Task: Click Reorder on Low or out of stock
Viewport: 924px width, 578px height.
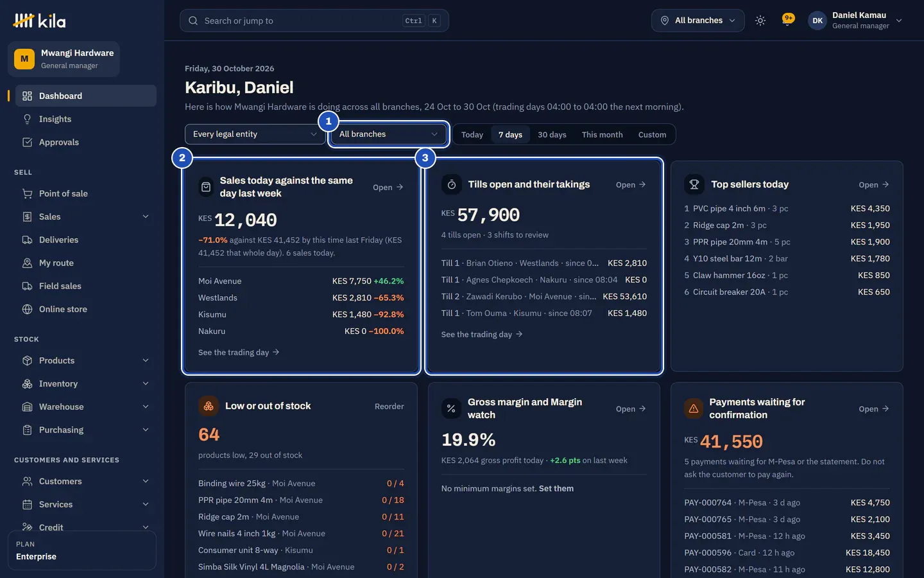Action: [x=389, y=407]
